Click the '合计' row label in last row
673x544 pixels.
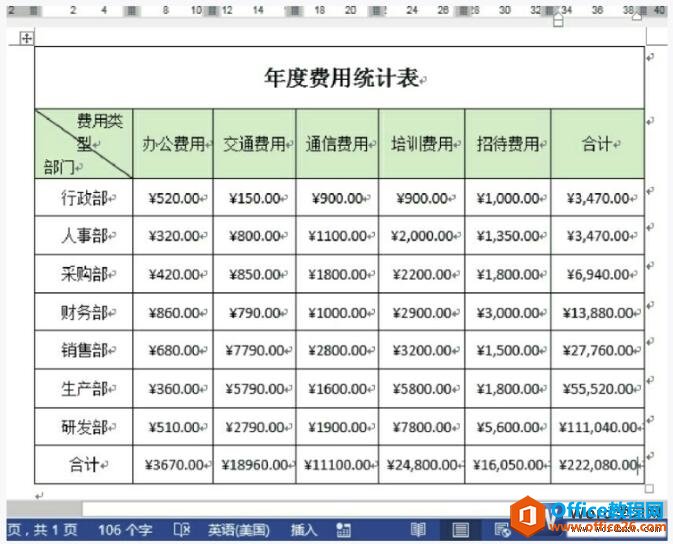(x=84, y=465)
